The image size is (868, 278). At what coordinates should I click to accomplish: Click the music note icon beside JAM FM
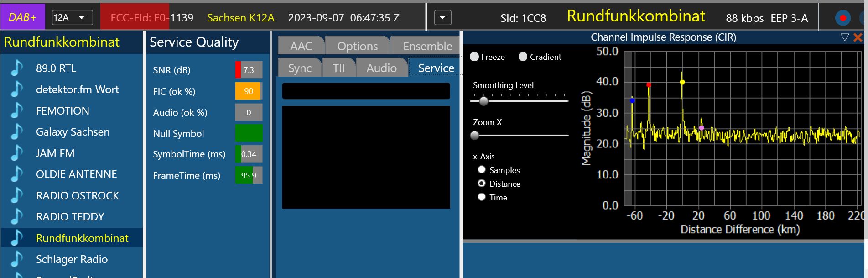[x=17, y=153]
